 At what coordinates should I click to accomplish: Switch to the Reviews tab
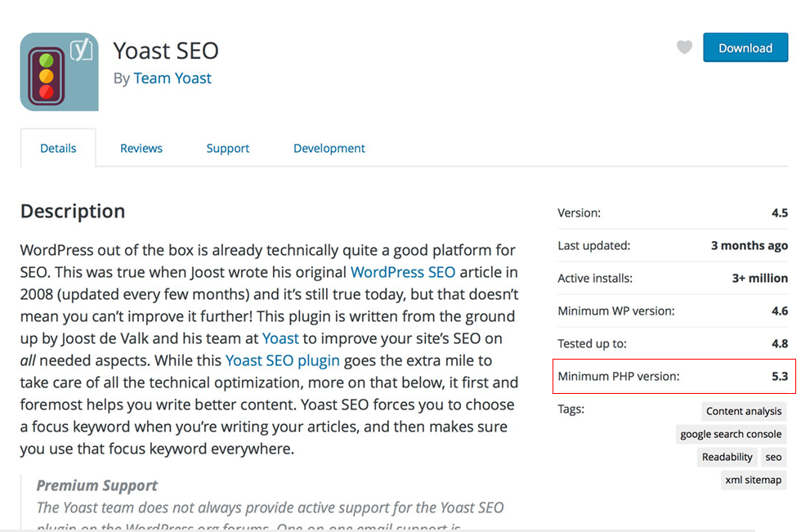pos(141,149)
